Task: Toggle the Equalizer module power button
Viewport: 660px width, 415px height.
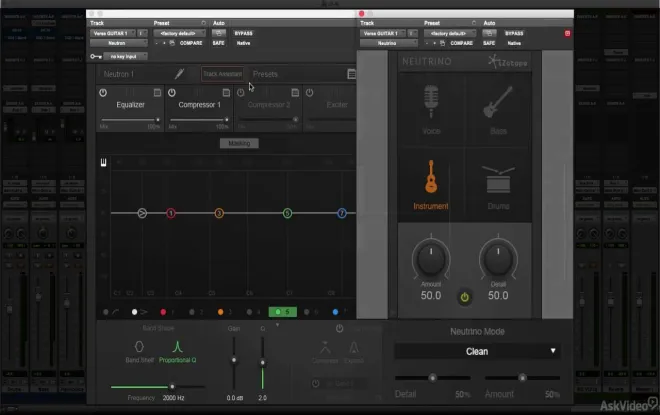Action: (103, 93)
